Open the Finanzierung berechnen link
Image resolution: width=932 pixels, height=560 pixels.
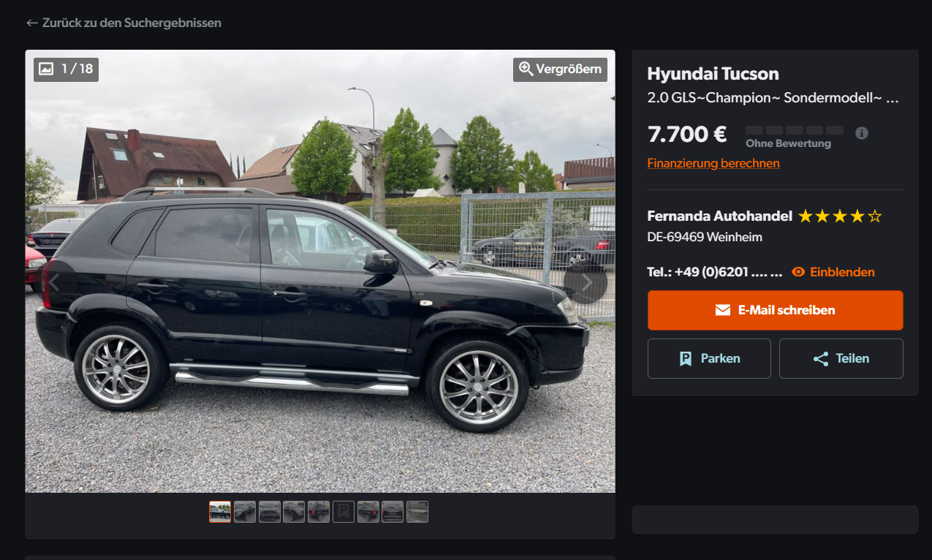713,163
